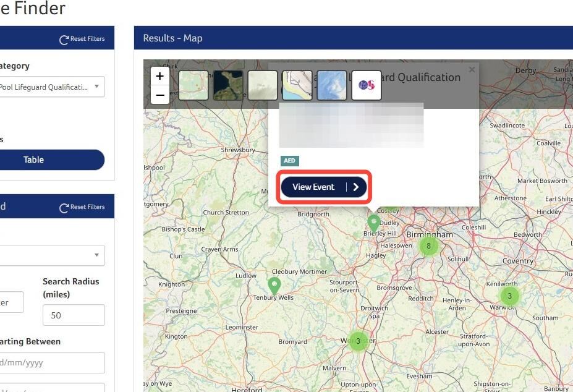Click the Redditch label on the map
Screen dimensions: 573x392
coord(420,299)
